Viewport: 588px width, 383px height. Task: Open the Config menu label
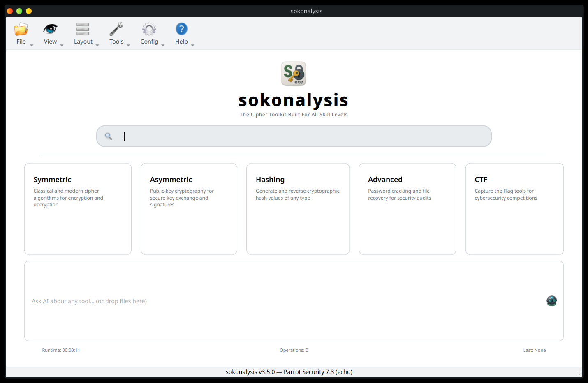[149, 42]
